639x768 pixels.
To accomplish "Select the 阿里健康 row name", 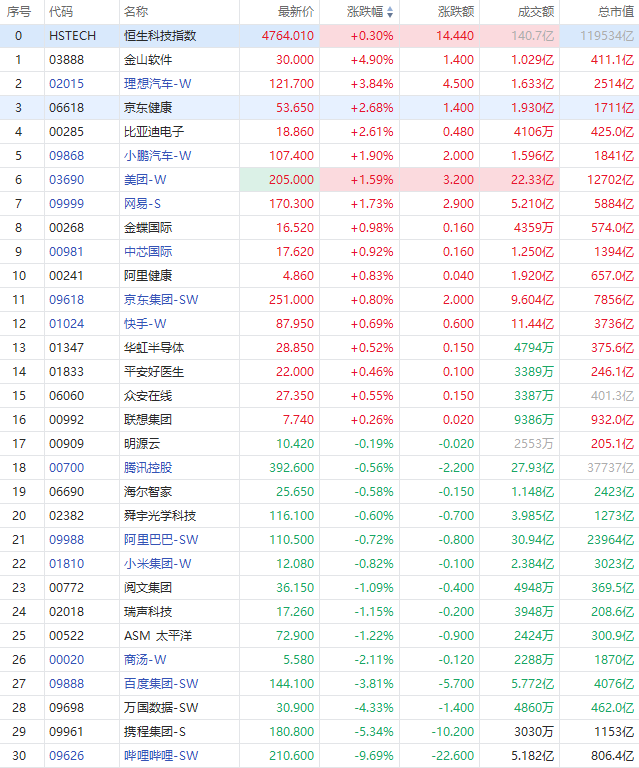I will 148,276.
